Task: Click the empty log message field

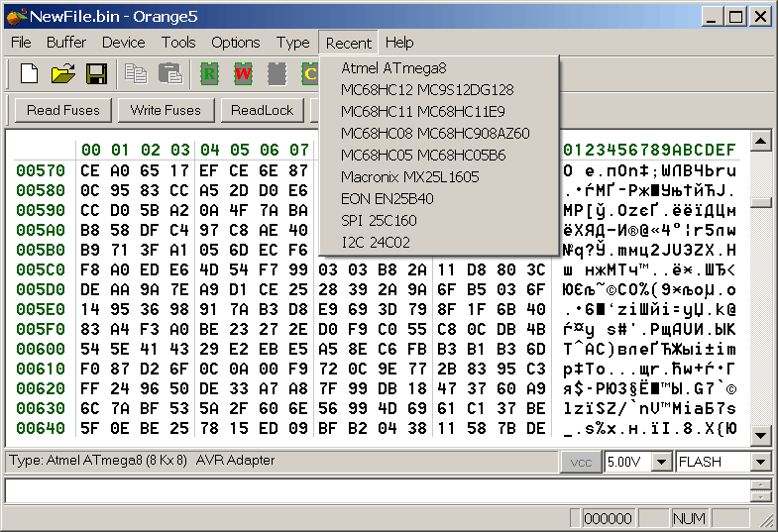Action: pyautogui.click(x=377, y=491)
